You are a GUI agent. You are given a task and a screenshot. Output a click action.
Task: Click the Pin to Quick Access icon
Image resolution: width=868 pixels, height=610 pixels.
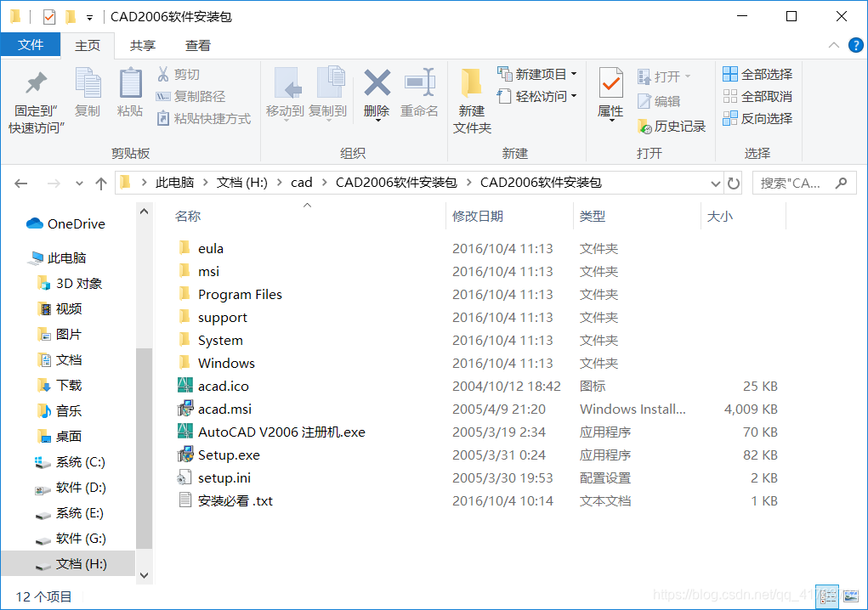(x=37, y=83)
